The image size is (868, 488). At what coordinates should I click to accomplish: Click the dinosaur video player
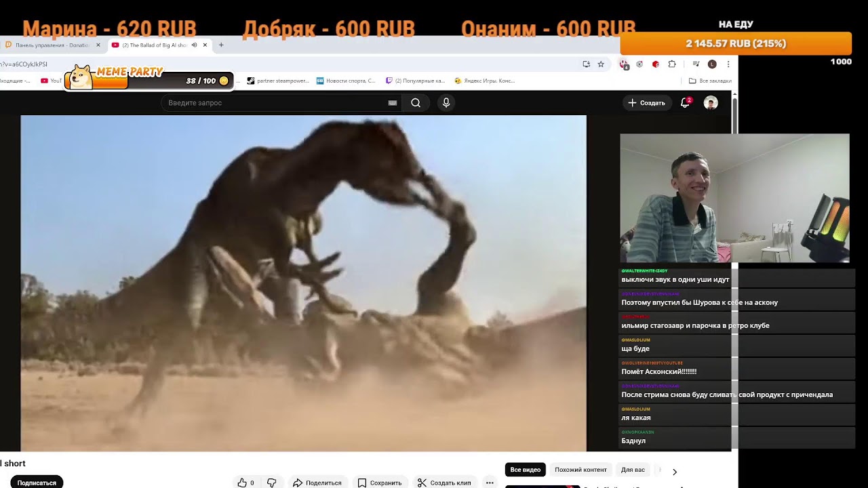coord(303,283)
